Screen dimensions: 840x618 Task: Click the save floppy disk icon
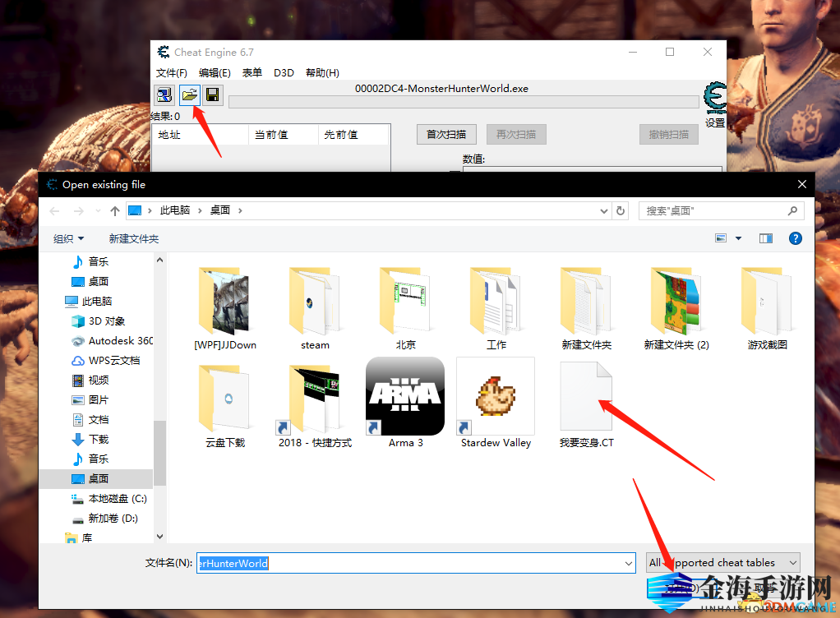point(213,95)
